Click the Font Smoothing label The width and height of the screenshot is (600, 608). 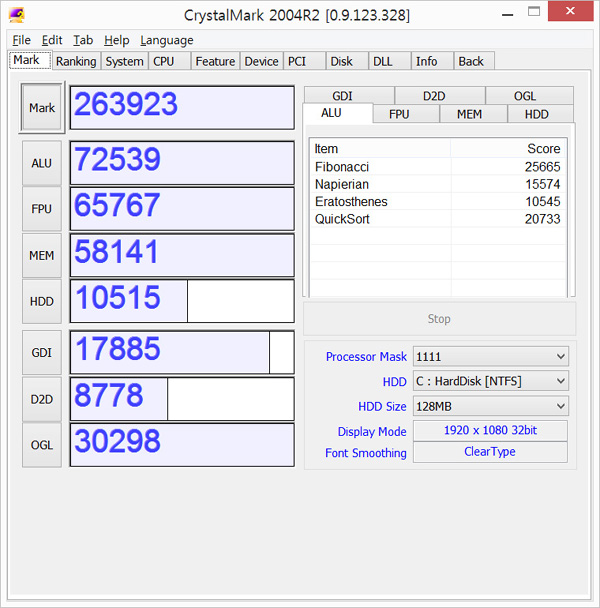pos(366,453)
